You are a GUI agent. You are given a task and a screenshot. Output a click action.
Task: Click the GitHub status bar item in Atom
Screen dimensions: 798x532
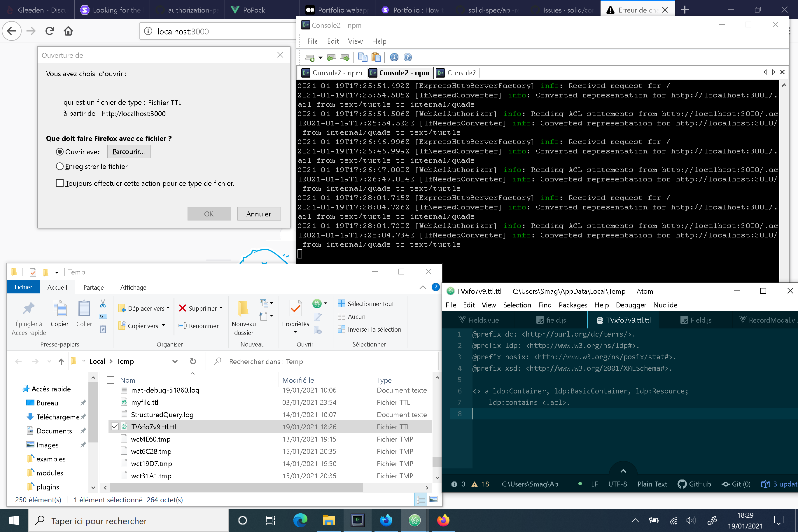click(694, 484)
